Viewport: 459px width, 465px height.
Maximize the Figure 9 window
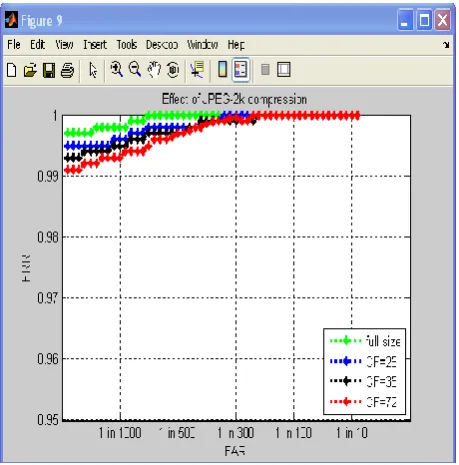tap(424, 20)
